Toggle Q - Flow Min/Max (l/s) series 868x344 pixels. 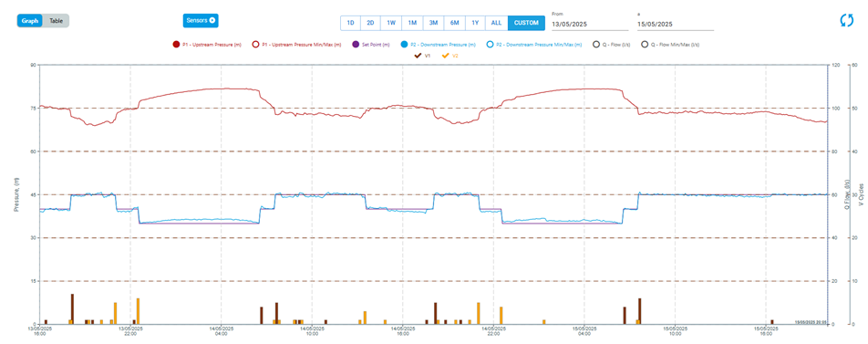coord(670,45)
